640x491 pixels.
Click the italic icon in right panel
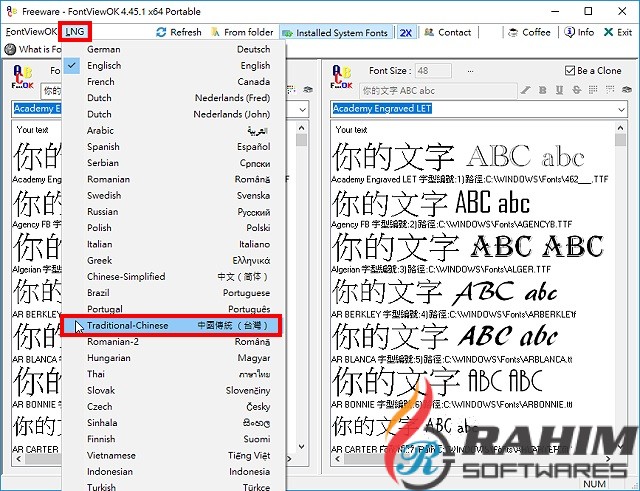pyautogui.click(x=526, y=90)
